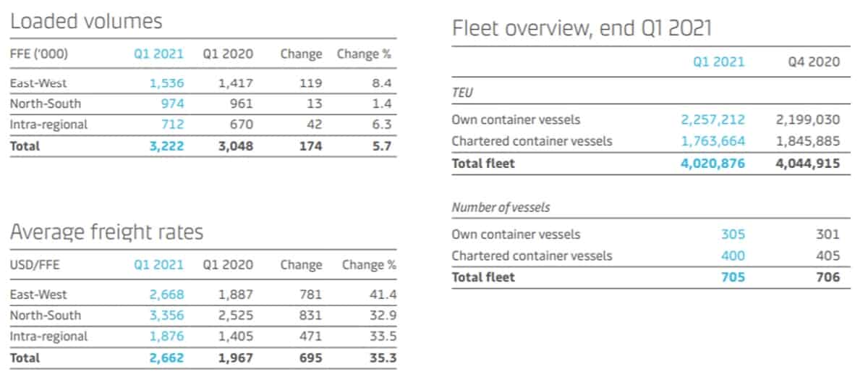Click chartered container vessels TEU 1,763,664
Screen dimensions: 868x372
712,141
